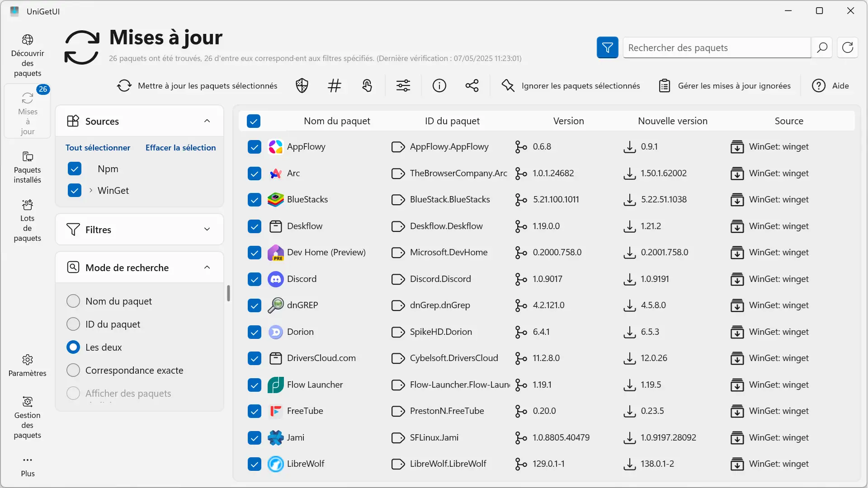Click new version '138.0.1-2' cell

tap(657, 464)
